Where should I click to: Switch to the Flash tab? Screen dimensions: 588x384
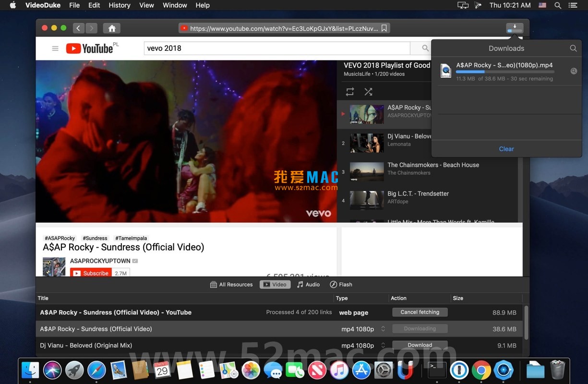[341, 285]
